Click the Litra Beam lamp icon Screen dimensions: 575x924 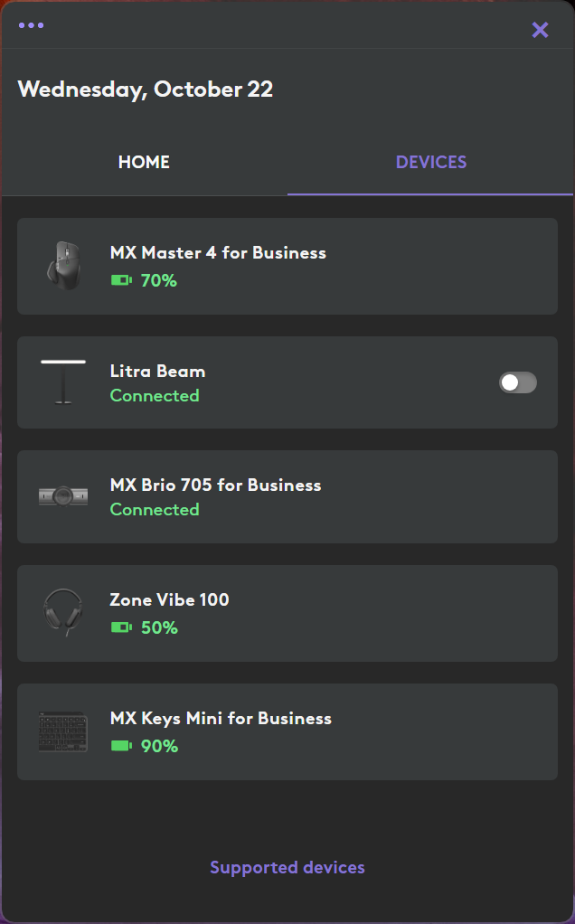[x=63, y=382]
